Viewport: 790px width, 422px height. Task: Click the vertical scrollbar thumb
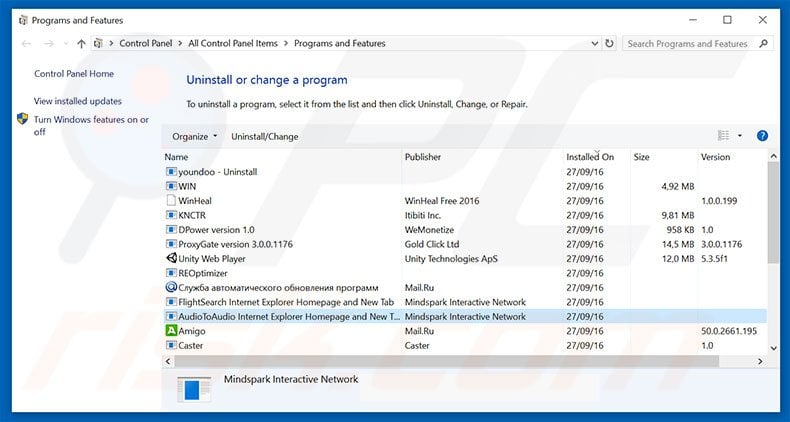pyautogui.click(x=774, y=213)
